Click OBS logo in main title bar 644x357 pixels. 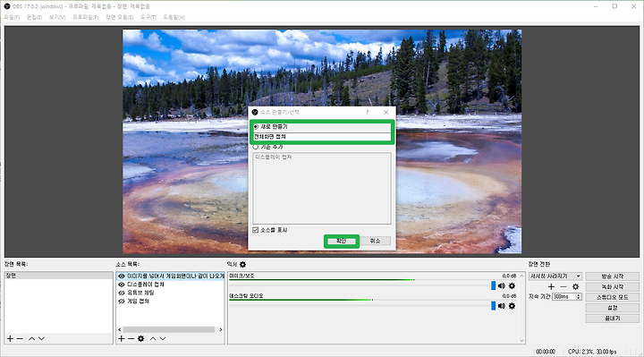point(7,6)
